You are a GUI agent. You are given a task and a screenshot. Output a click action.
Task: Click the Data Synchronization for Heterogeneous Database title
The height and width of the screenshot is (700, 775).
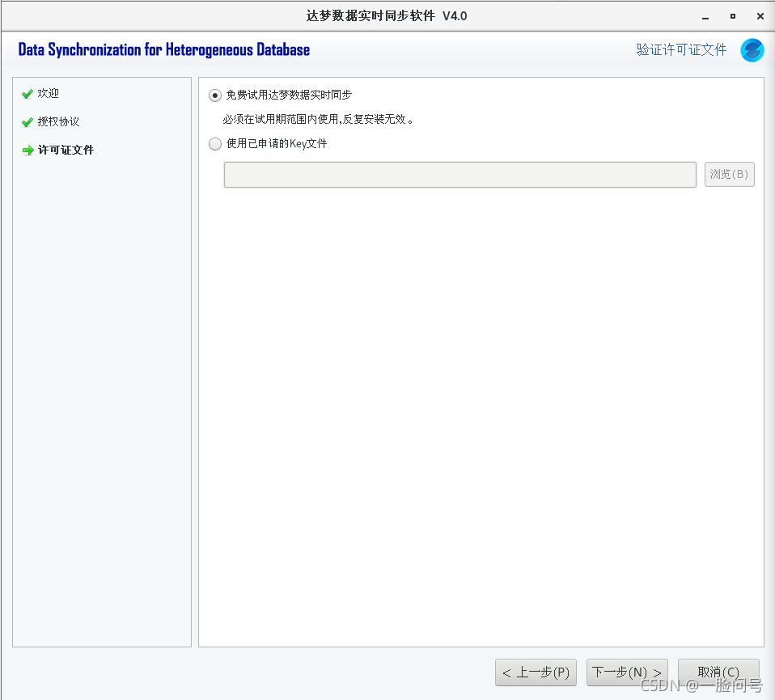tap(164, 50)
